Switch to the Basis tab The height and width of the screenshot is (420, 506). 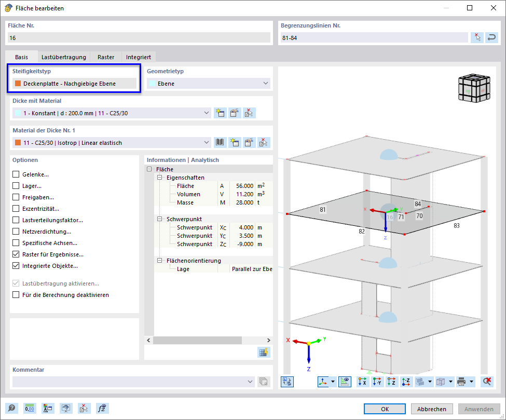(x=22, y=57)
